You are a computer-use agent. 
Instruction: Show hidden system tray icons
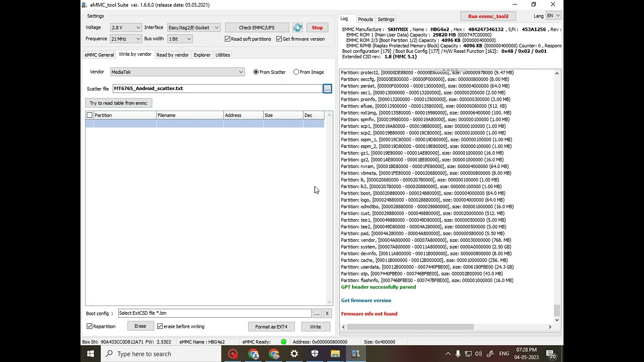point(448,354)
